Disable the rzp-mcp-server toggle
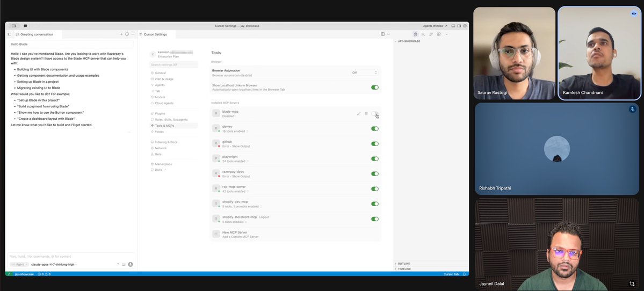644x291 pixels. pos(375,189)
